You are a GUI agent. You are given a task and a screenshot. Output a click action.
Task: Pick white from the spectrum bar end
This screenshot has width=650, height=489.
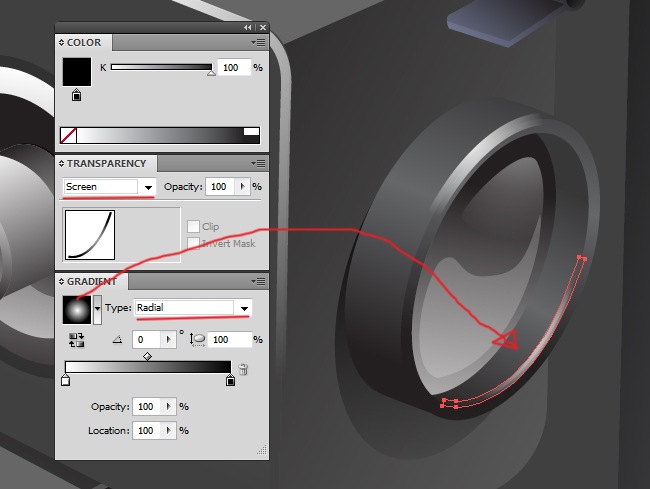point(251,131)
